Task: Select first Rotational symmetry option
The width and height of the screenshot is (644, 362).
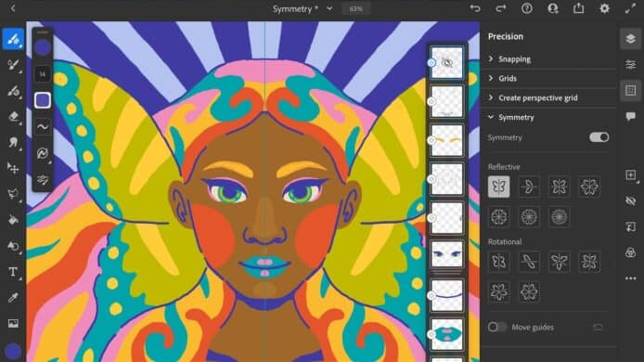Action: (498, 262)
